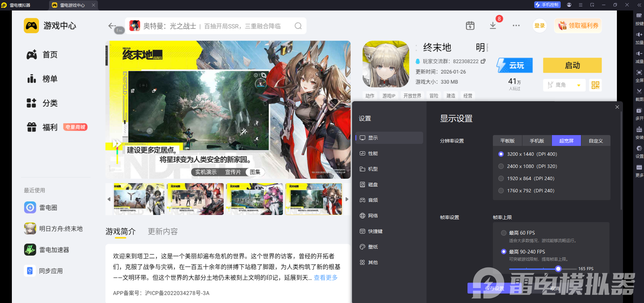Image resolution: width=644 pixels, height=303 pixels.
Task: Select the 宣传片 trailer banner tab
Action: pos(233,172)
